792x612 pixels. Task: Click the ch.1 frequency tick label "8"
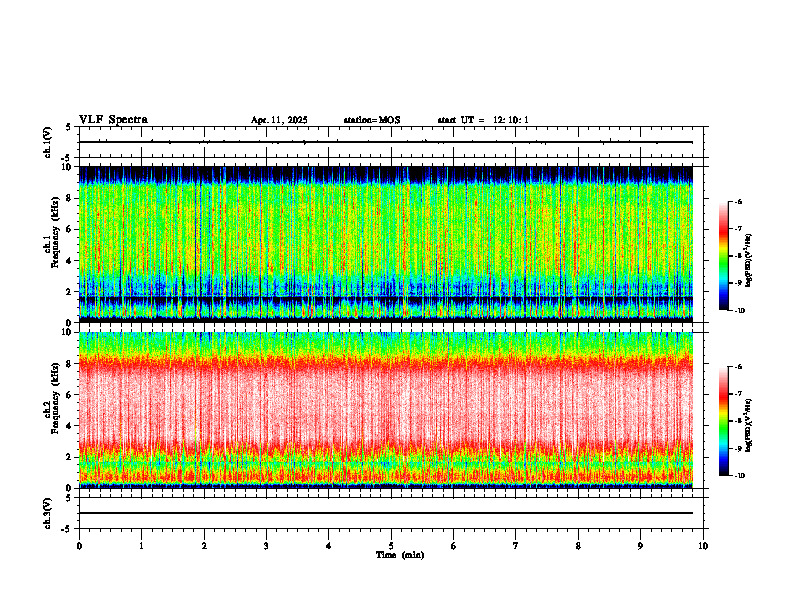point(69,198)
